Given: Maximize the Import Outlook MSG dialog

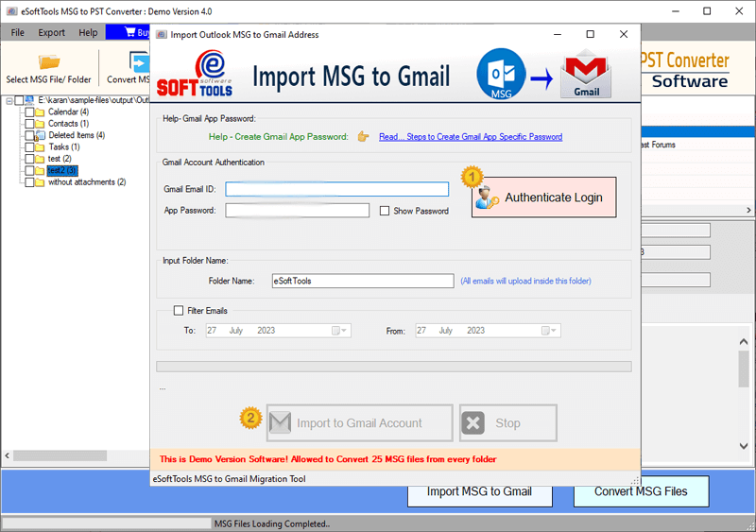Looking at the screenshot, I should coord(590,34).
